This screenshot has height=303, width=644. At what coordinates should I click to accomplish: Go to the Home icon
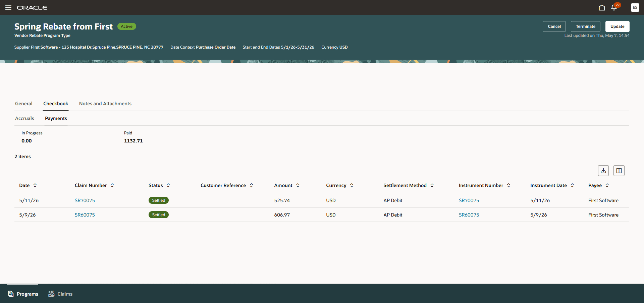(x=602, y=7)
